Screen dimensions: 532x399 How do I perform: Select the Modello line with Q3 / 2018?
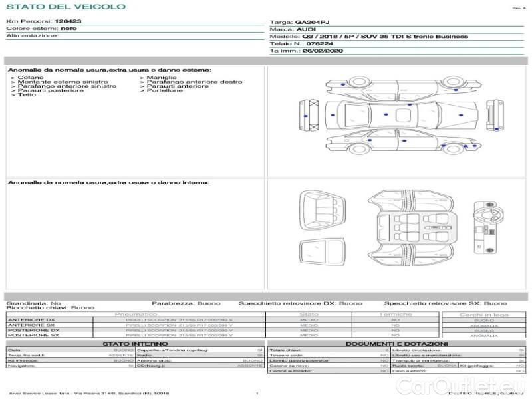pyautogui.click(x=369, y=37)
